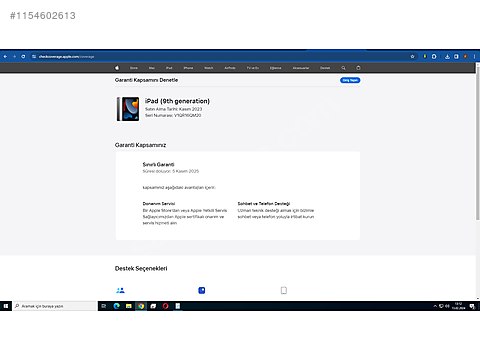Image resolution: width=480 pixels, height=360 pixels.
Task: Click the tablet device support icon
Action: (284, 290)
